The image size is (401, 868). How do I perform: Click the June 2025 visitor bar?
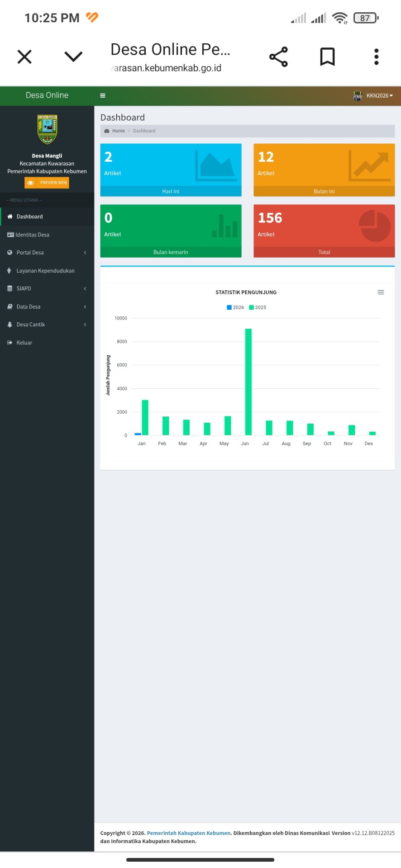tap(248, 382)
